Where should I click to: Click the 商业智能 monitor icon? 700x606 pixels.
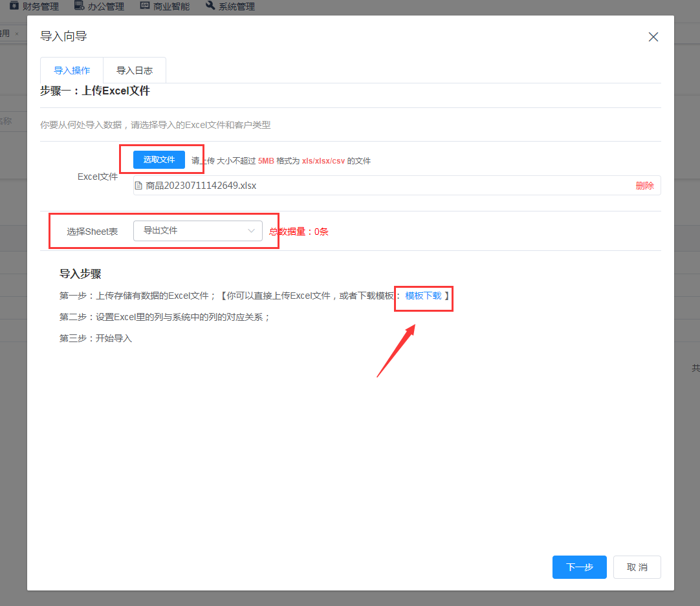145,6
